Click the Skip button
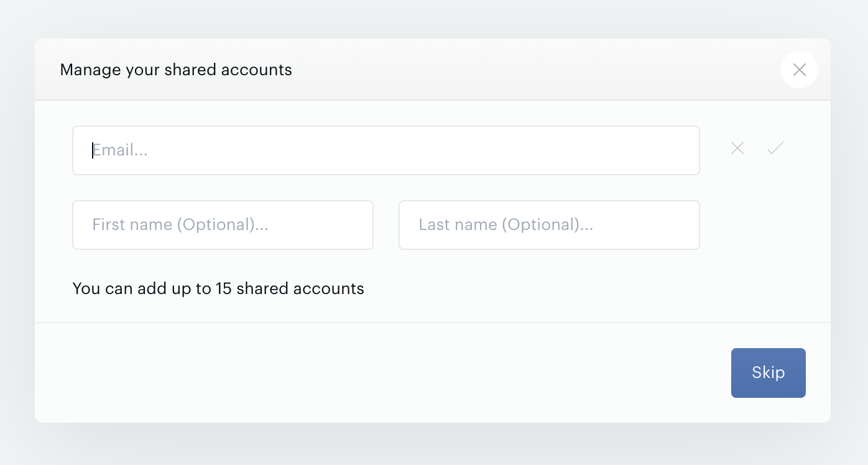The height and width of the screenshot is (465, 868). [x=769, y=373]
